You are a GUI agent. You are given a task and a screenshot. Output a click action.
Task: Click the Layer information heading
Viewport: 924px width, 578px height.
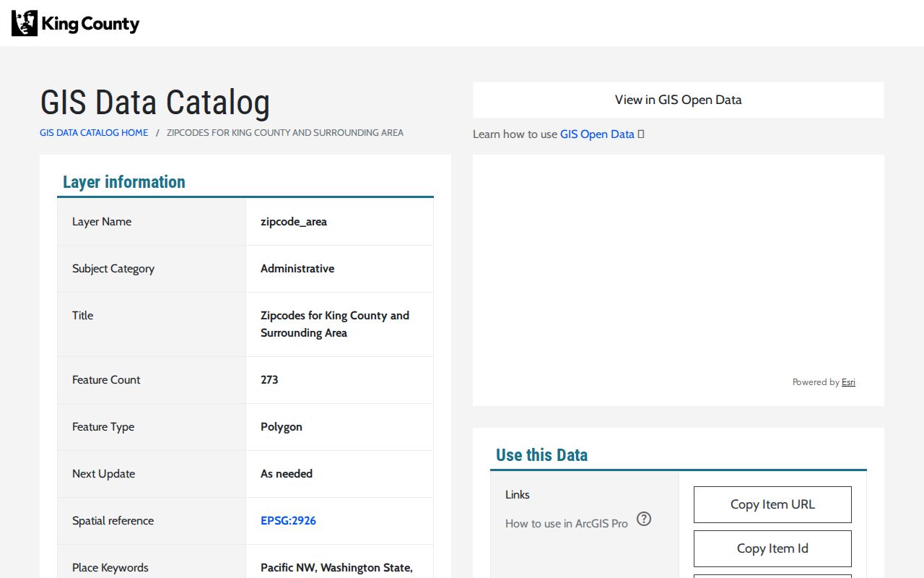pyautogui.click(x=124, y=182)
